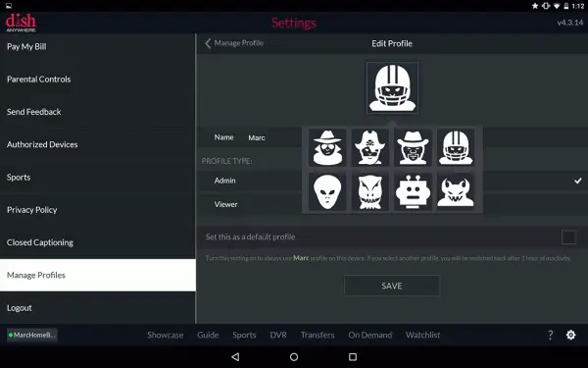Screen dimensions: 588x368
Task: Choose the toothy monster avatar
Action: (x=370, y=192)
